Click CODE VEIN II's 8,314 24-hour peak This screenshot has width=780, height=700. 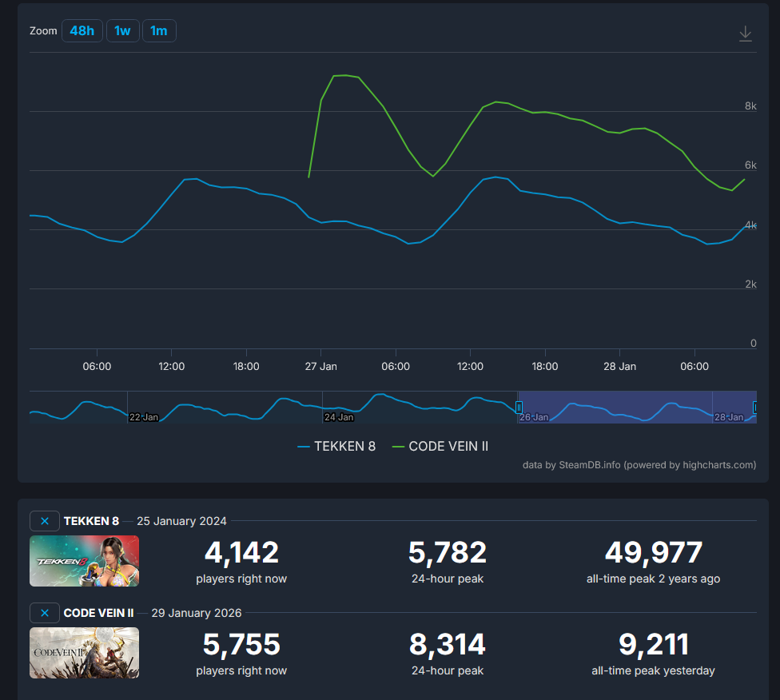448,645
